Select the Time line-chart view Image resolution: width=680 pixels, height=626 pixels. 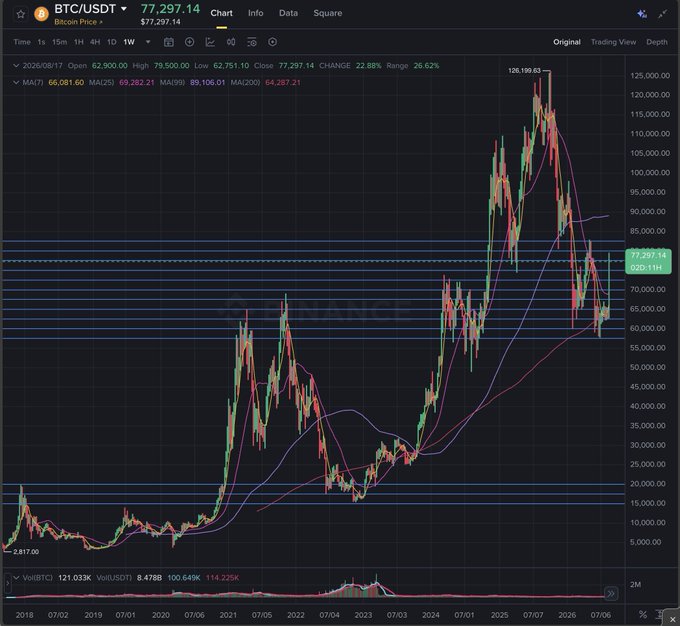click(22, 42)
